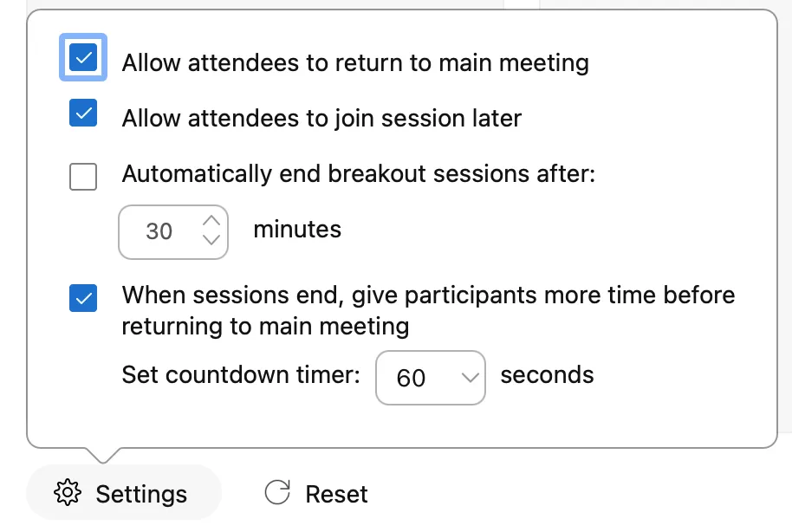Image resolution: width=792 pixels, height=532 pixels.
Task: Click the "Automatically end breakout sessions after:" text
Action: pos(359,174)
